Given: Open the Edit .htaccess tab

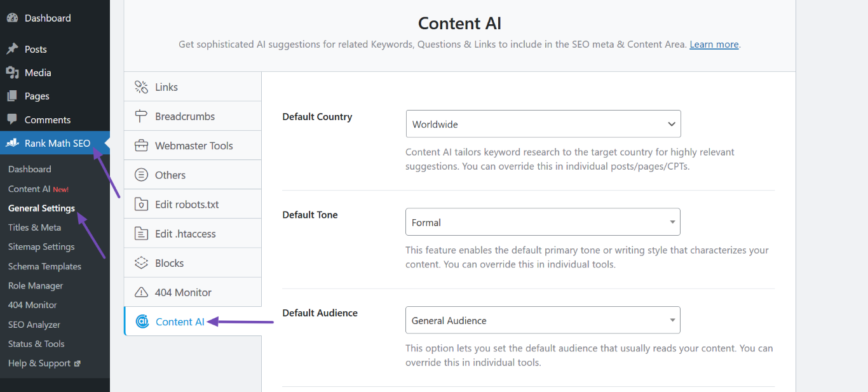Looking at the screenshot, I should 193,234.
